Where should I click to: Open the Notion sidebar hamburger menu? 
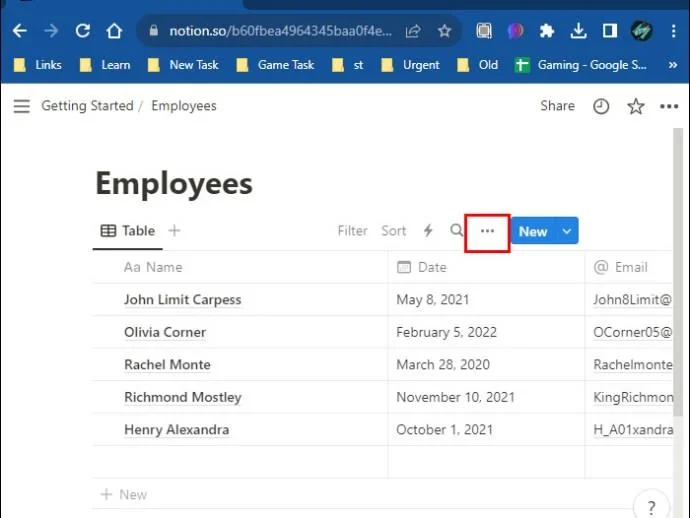click(x=22, y=106)
